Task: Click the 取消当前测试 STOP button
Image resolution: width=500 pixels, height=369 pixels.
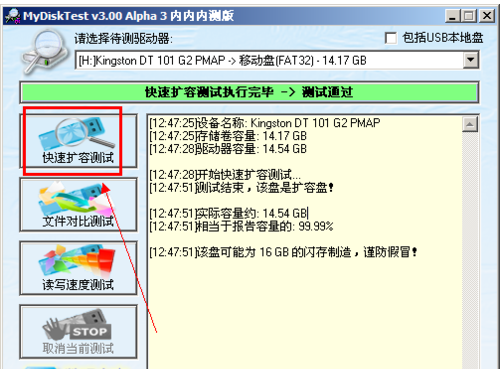Action: pyautogui.click(x=78, y=332)
